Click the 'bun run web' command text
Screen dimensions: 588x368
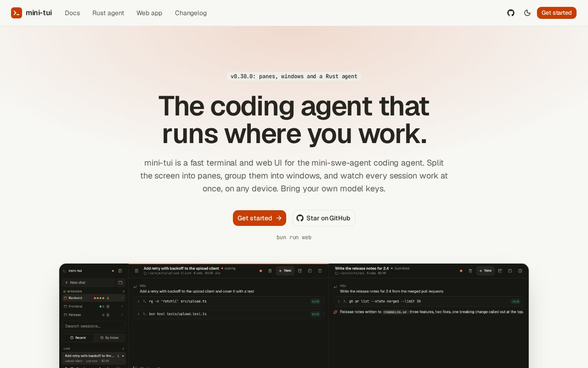click(x=294, y=237)
